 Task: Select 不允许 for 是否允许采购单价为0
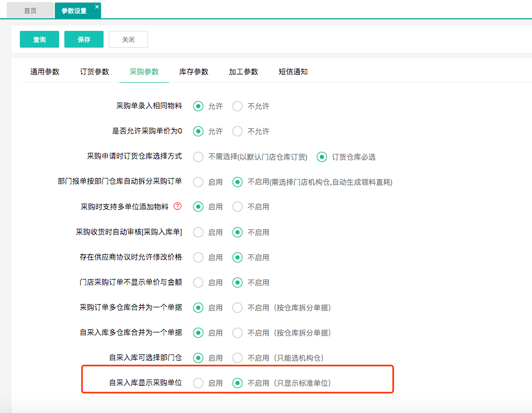237,131
